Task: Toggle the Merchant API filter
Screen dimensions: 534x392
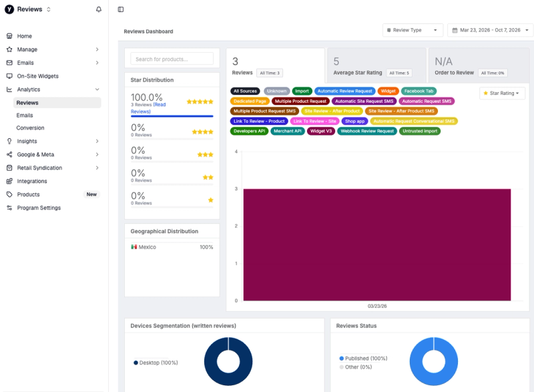Action: (288, 131)
